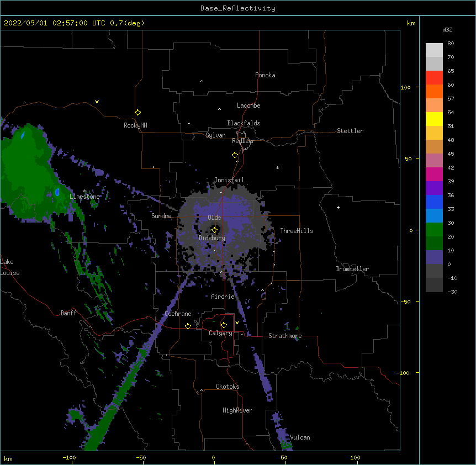Click the Calgary label
The image size is (476, 465).
tap(220, 333)
